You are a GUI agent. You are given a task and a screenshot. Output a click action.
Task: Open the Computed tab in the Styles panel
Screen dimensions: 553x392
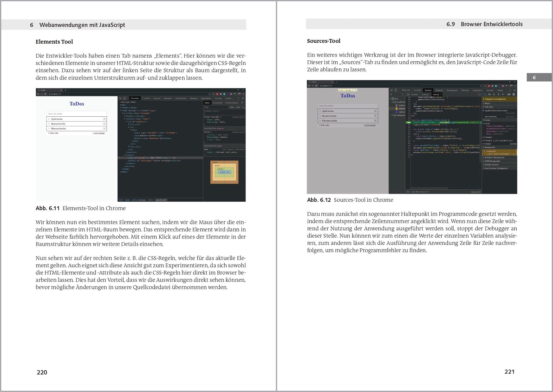pyautogui.click(x=218, y=102)
